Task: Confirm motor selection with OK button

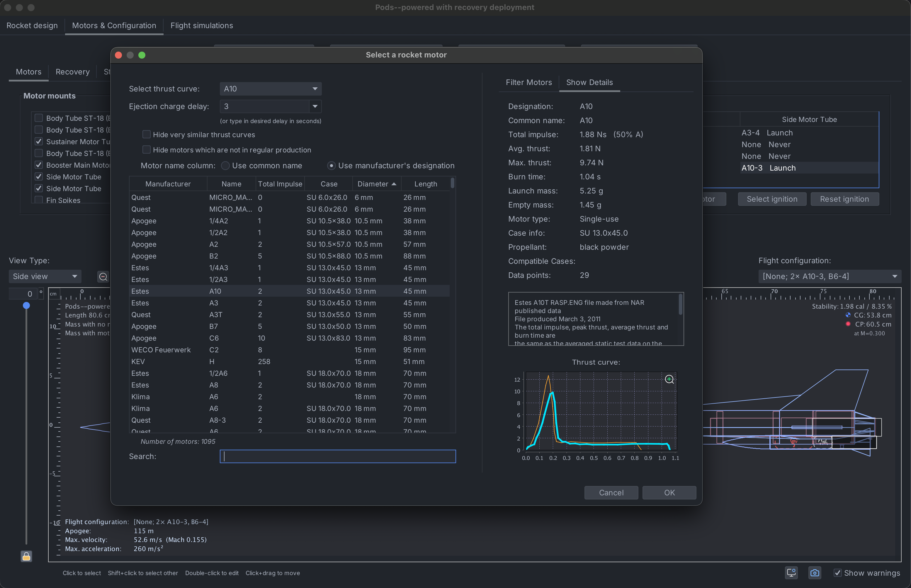Action: click(669, 492)
